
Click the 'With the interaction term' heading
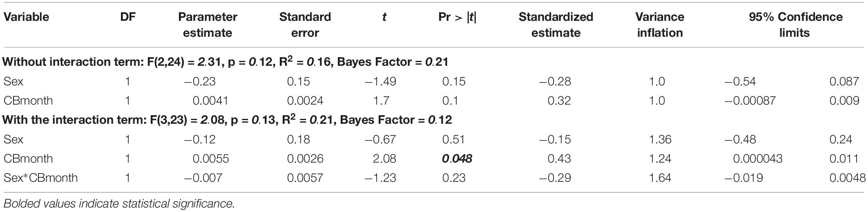pos(228,120)
